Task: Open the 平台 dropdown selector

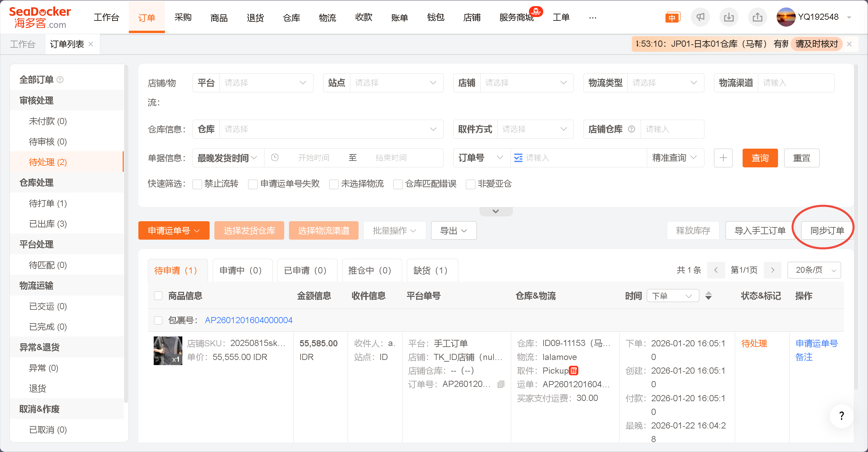Action: [266, 83]
